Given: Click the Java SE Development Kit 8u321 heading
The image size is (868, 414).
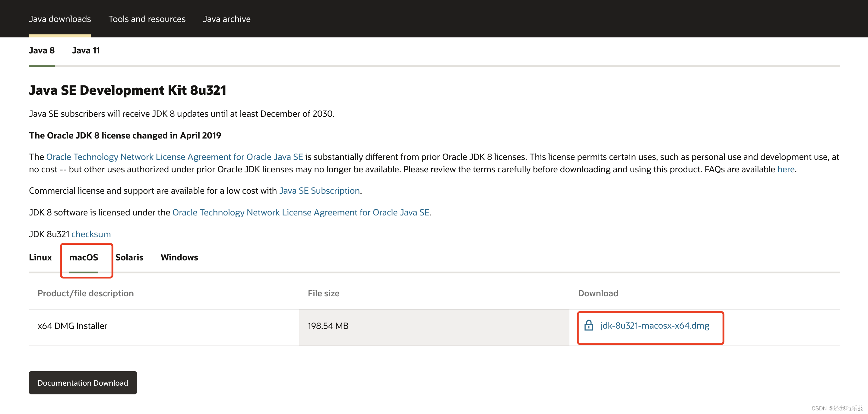Looking at the screenshot, I should 127,90.
